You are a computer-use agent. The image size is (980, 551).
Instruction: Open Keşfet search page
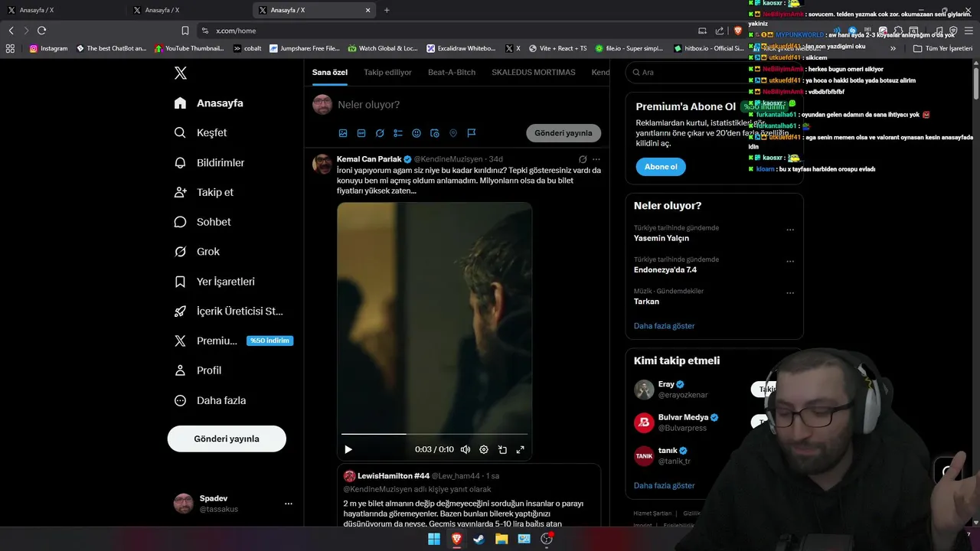(201, 132)
